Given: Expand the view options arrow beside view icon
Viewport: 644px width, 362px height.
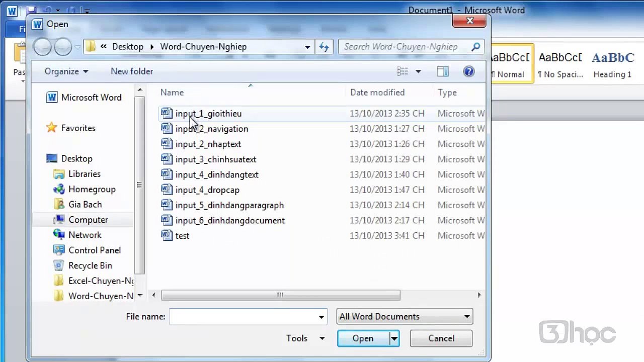Looking at the screenshot, I should point(418,71).
